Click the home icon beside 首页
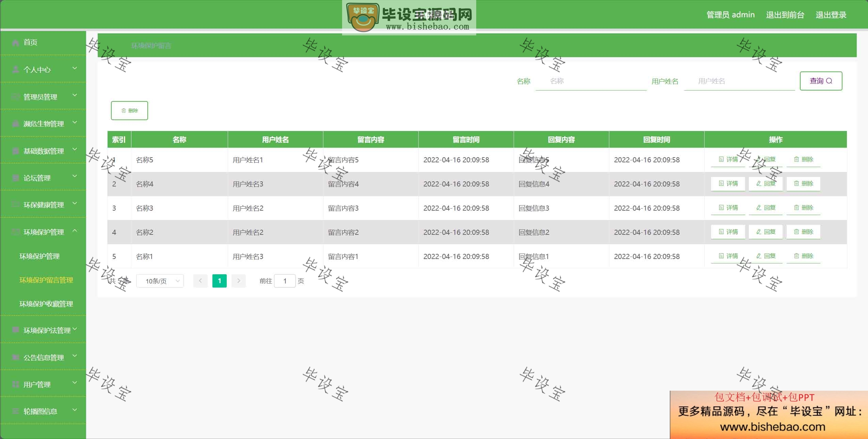Screen dimensions: 868x439 click(x=15, y=43)
